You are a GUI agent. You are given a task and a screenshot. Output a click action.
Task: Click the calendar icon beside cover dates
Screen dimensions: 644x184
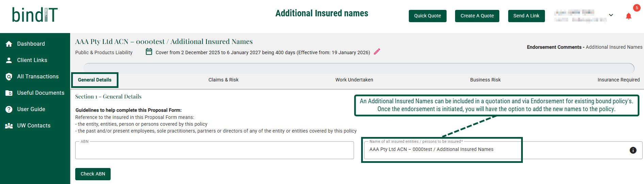click(x=149, y=52)
